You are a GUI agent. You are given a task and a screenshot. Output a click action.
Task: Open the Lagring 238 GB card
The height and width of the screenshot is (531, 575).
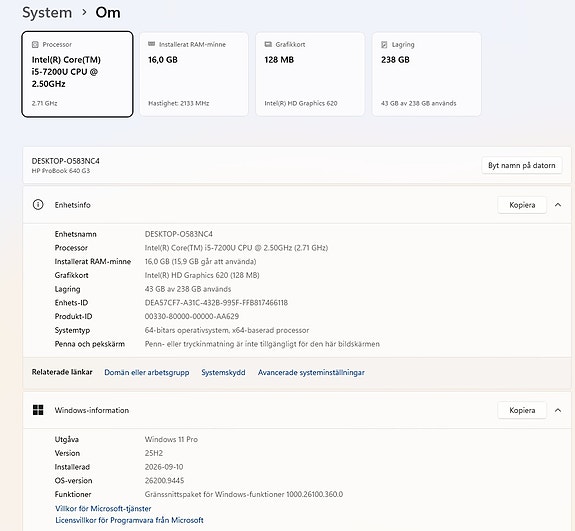pyautogui.click(x=426, y=74)
